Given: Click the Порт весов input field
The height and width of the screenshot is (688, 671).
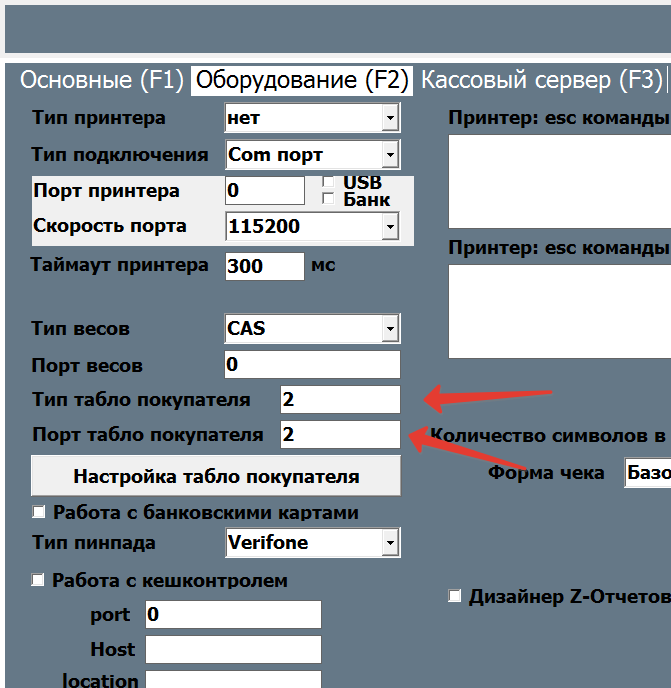Looking at the screenshot, I should point(312,365).
